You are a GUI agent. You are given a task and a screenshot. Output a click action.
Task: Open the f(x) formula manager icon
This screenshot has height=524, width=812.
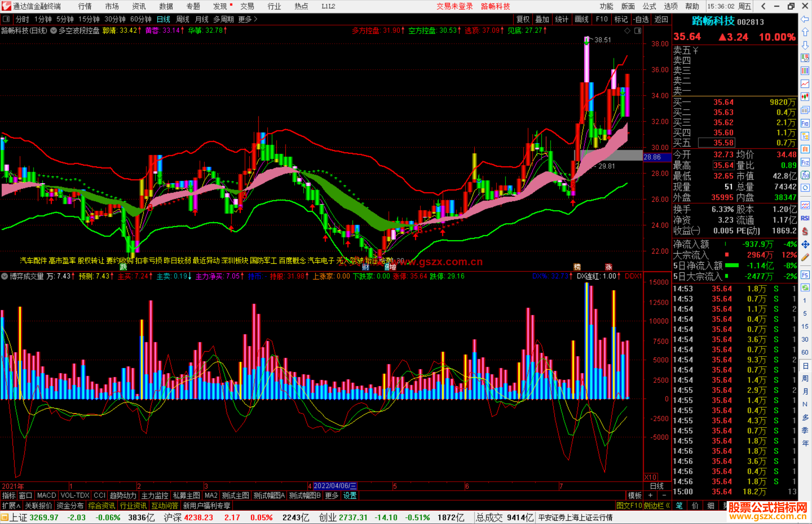(805, 175)
